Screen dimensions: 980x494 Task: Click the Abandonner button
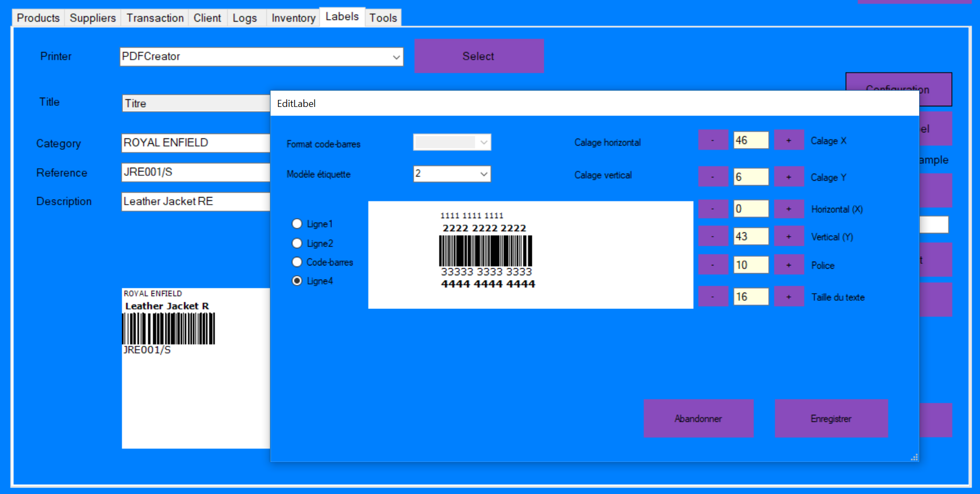[699, 418]
